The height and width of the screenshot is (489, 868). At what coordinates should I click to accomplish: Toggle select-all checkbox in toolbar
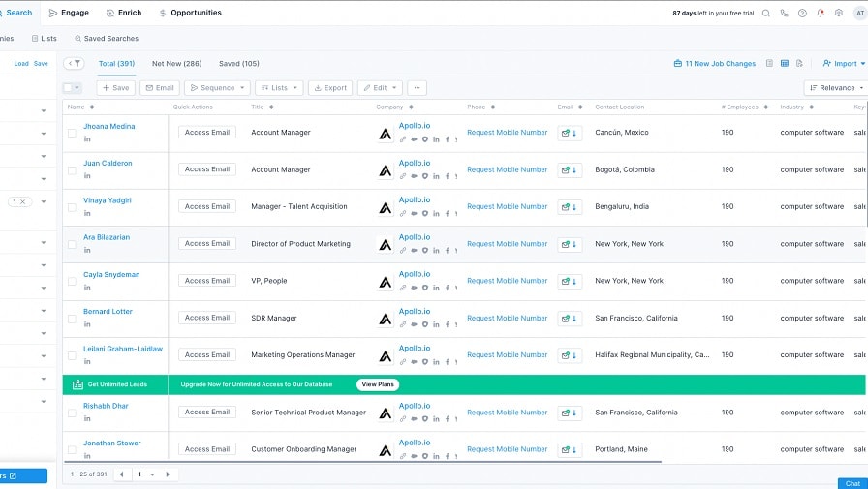pyautogui.click(x=68, y=88)
